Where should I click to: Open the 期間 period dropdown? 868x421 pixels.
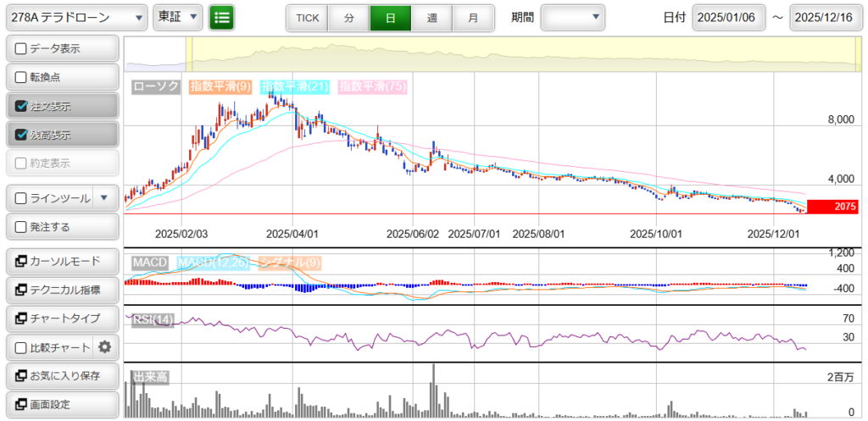573,17
